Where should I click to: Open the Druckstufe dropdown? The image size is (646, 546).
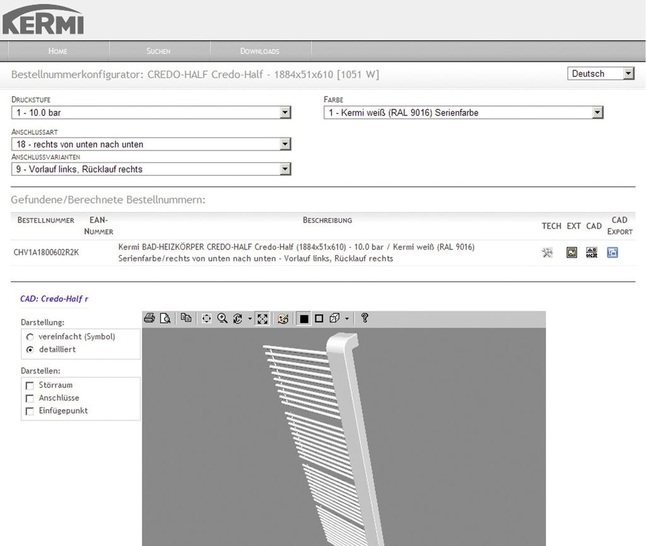tap(151, 112)
